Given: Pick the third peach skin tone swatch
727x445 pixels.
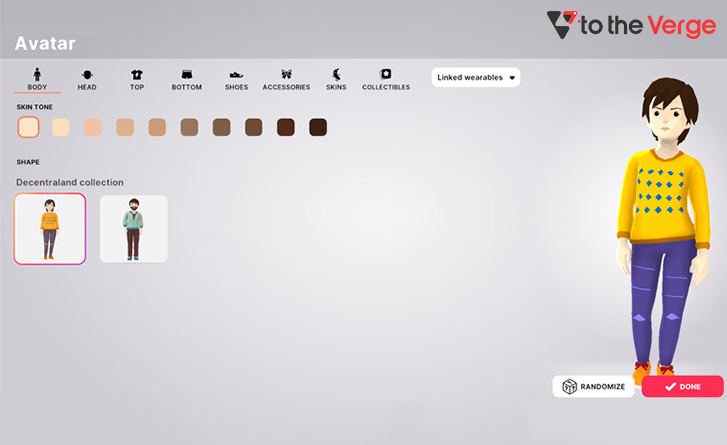Looking at the screenshot, I should 93,127.
